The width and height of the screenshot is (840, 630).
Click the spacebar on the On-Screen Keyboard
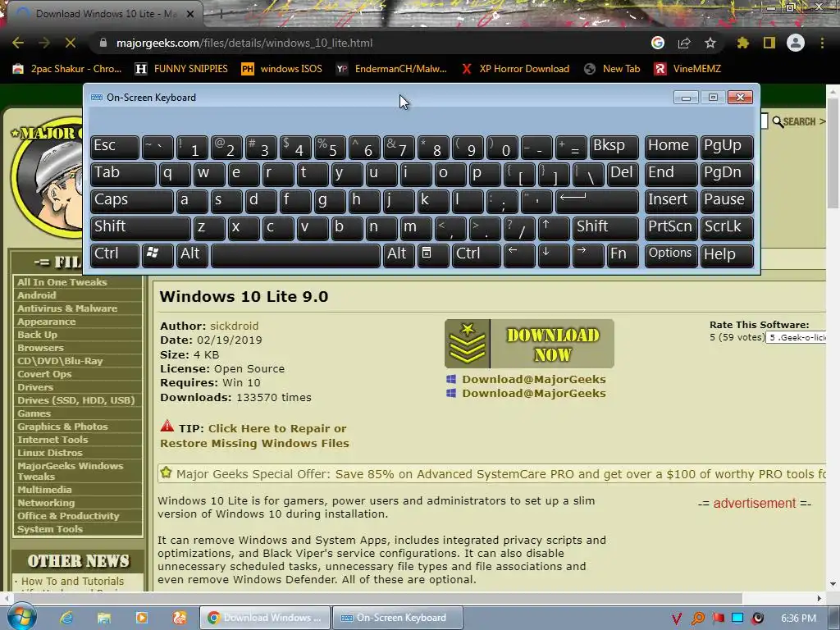tap(295, 254)
